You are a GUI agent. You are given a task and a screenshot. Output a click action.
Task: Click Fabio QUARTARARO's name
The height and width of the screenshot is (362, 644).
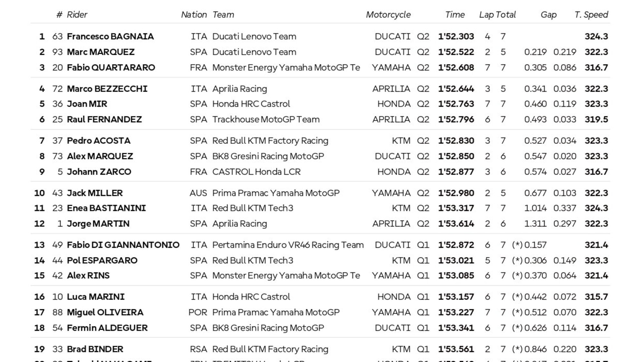(111, 68)
